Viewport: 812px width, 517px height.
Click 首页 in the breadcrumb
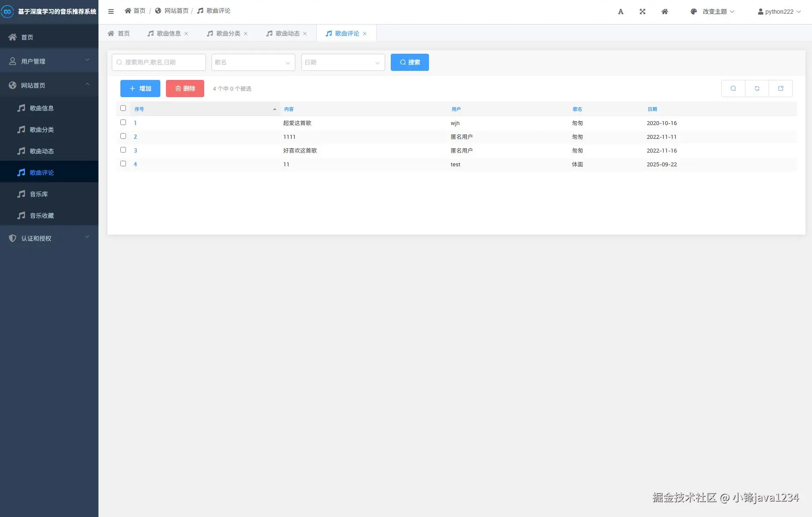[x=135, y=11]
